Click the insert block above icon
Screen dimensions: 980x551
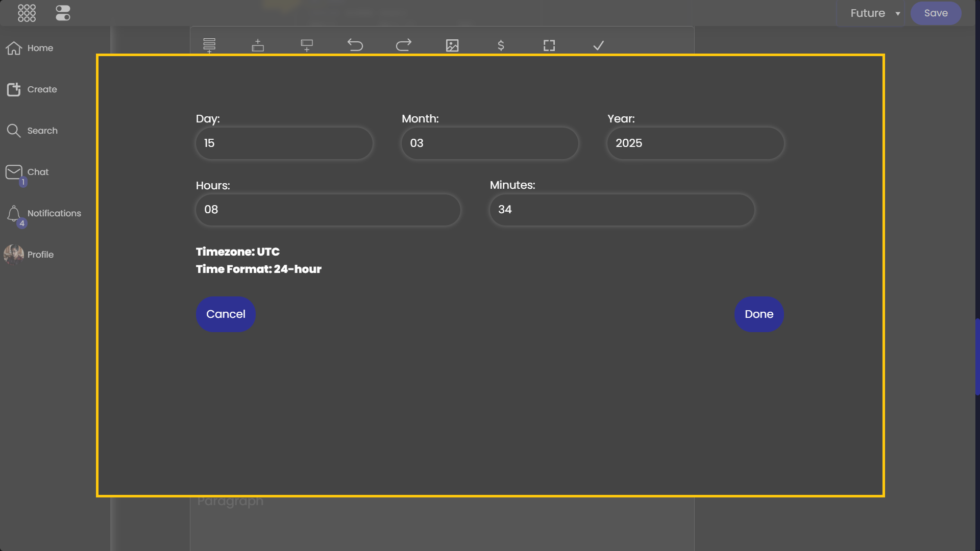click(258, 45)
